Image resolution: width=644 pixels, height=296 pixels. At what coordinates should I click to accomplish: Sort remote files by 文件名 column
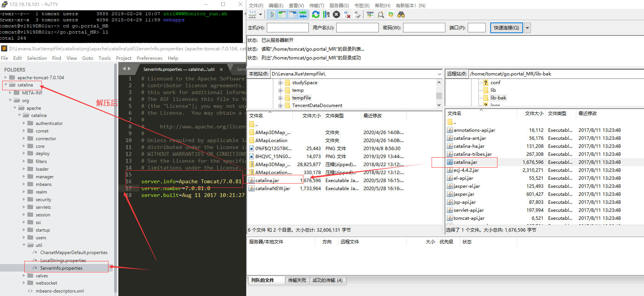coord(481,114)
